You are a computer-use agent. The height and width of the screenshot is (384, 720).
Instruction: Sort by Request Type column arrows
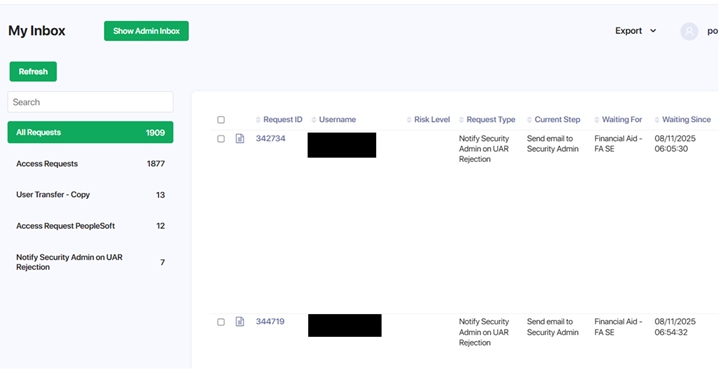click(x=461, y=120)
